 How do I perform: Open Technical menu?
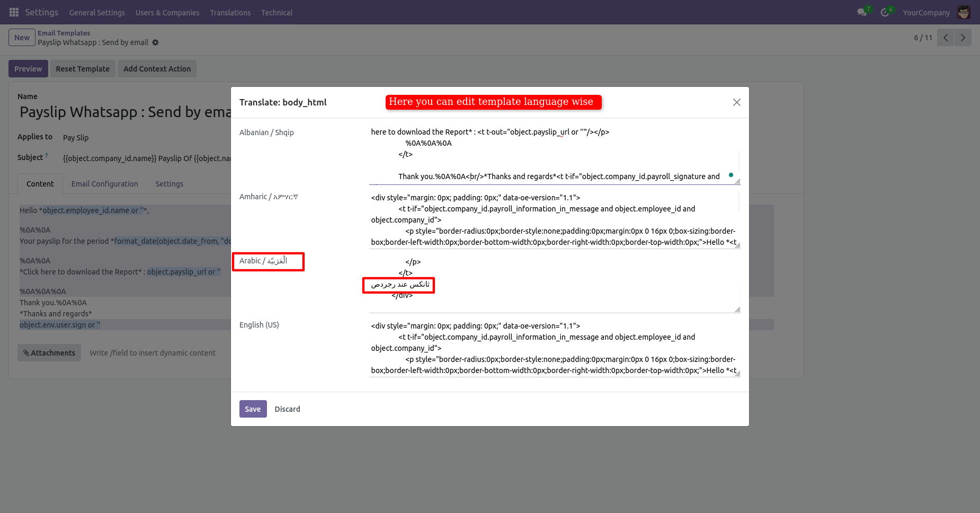(x=277, y=13)
